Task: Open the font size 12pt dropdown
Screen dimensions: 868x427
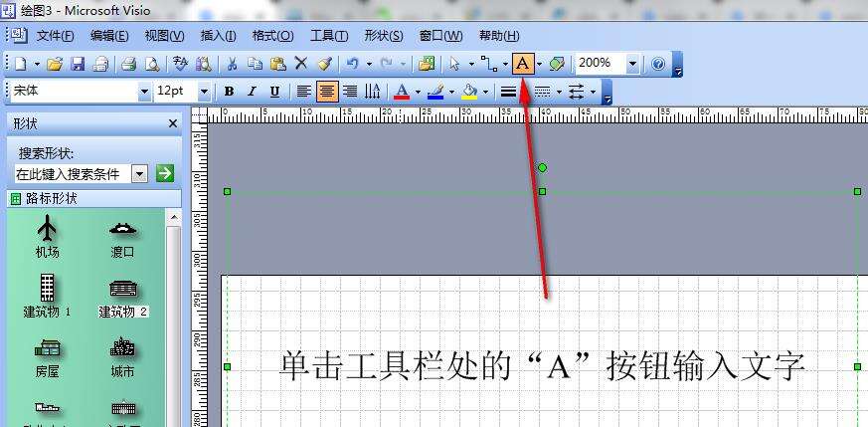Action: (x=204, y=92)
